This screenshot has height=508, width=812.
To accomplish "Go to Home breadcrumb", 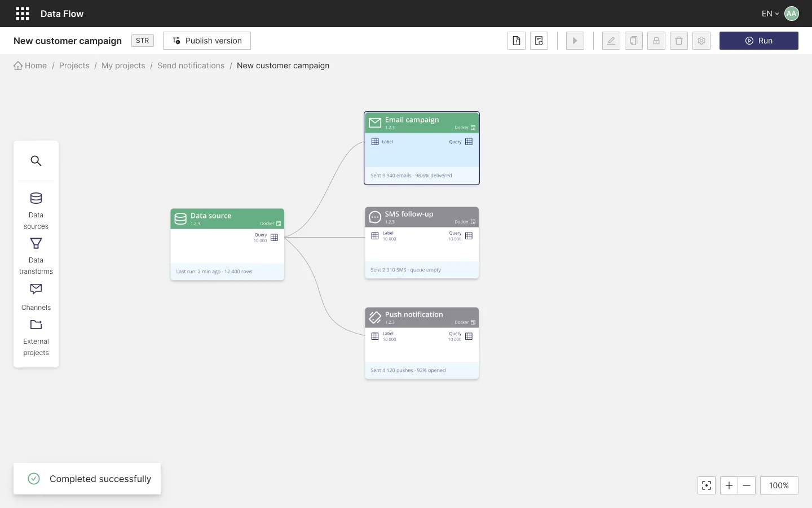I will [x=30, y=65].
